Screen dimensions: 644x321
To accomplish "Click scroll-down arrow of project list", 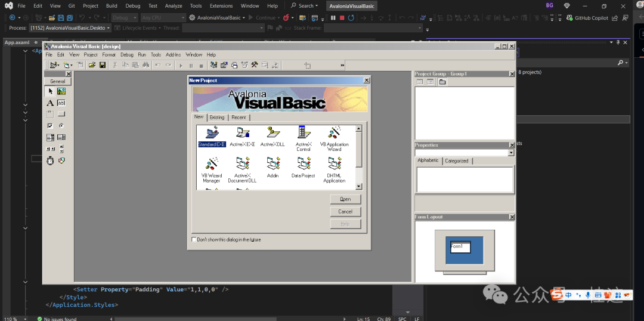I will (x=359, y=186).
